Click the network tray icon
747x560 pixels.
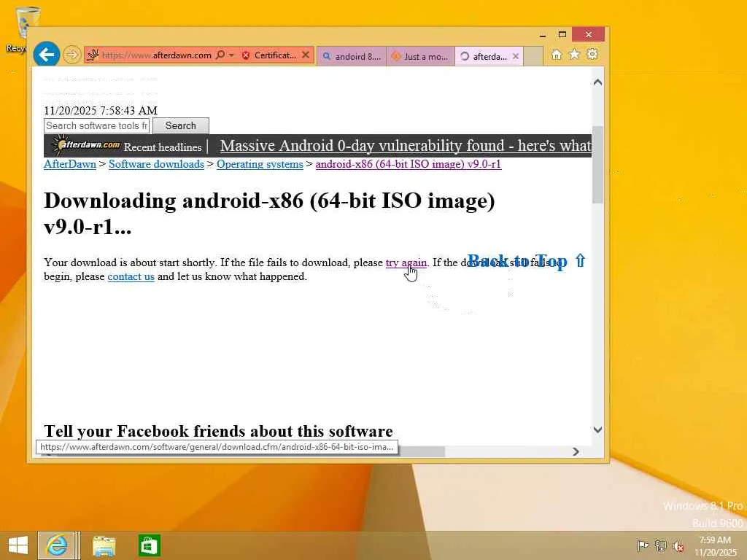[661, 545]
